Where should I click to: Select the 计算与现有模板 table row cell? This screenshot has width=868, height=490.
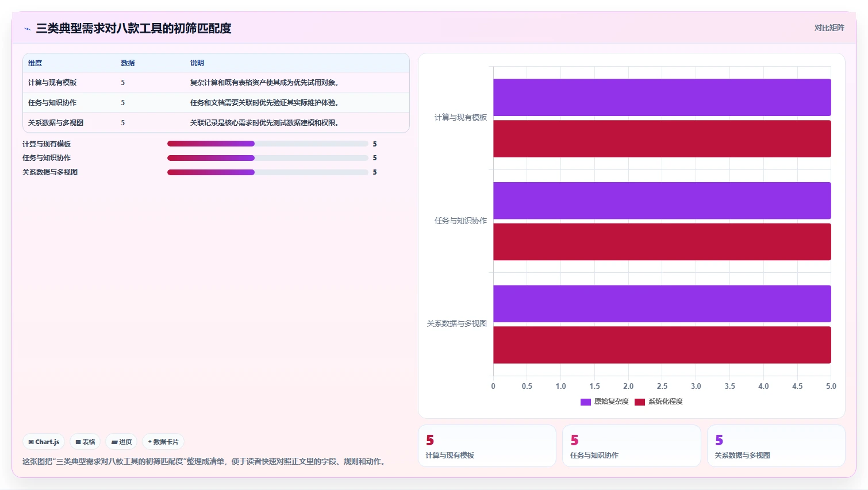[x=52, y=83]
